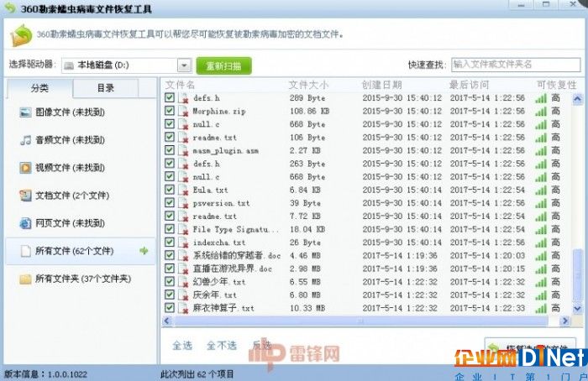Viewport: 588px width, 381px height.
Task: Click vertical scrollbar down arrow
Action: pyautogui.click(x=578, y=309)
